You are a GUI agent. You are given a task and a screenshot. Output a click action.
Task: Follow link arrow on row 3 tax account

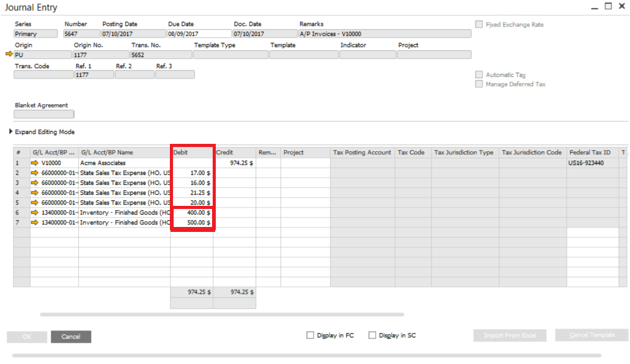click(x=36, y=182)
